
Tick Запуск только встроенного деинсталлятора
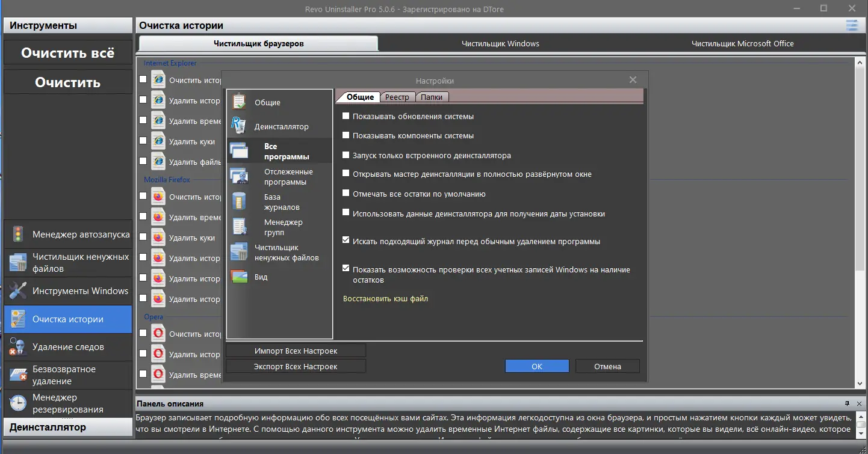click(346, 155)
